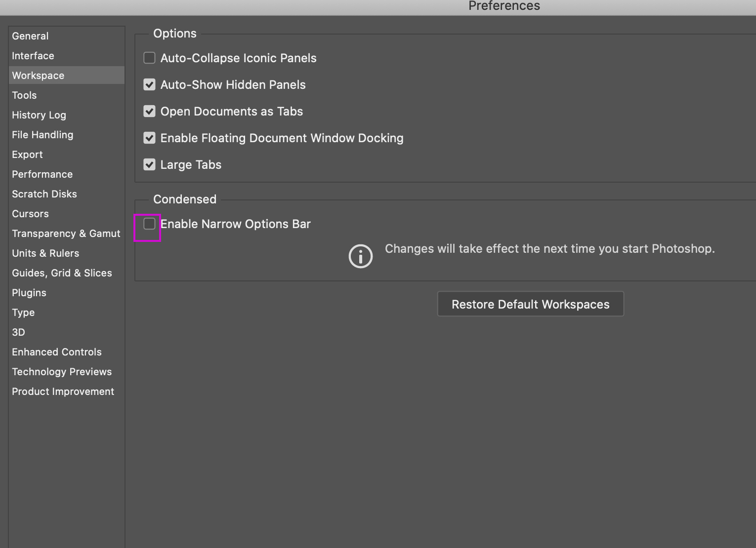This screenshot has height=548, width=756.
Task: Click the info icon beside the notice
Action: 360,256
